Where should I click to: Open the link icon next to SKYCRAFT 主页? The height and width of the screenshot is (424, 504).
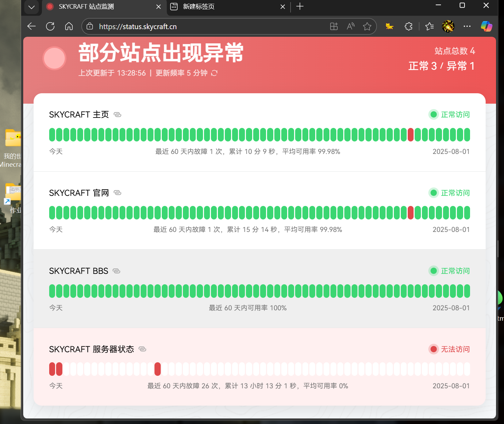117,115
